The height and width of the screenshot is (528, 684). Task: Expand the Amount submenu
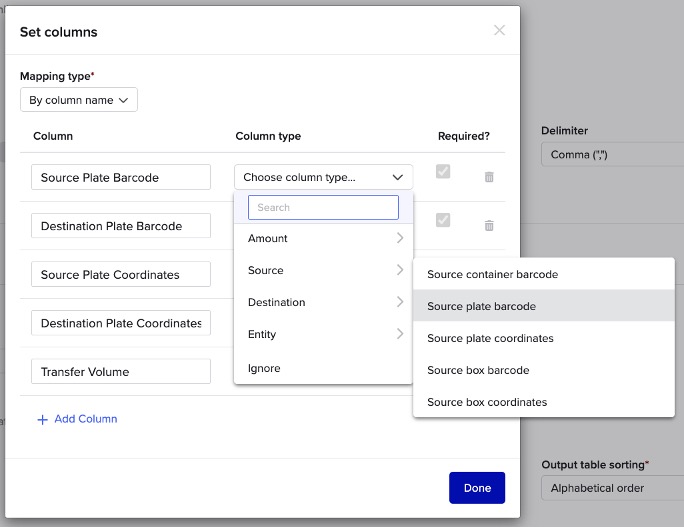323,238
